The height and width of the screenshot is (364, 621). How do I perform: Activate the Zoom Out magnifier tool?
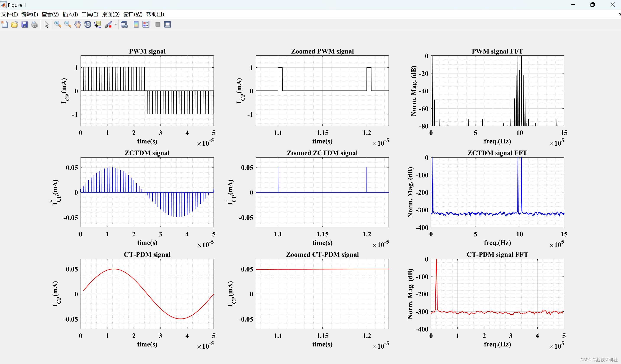click(x=68, y=24)
